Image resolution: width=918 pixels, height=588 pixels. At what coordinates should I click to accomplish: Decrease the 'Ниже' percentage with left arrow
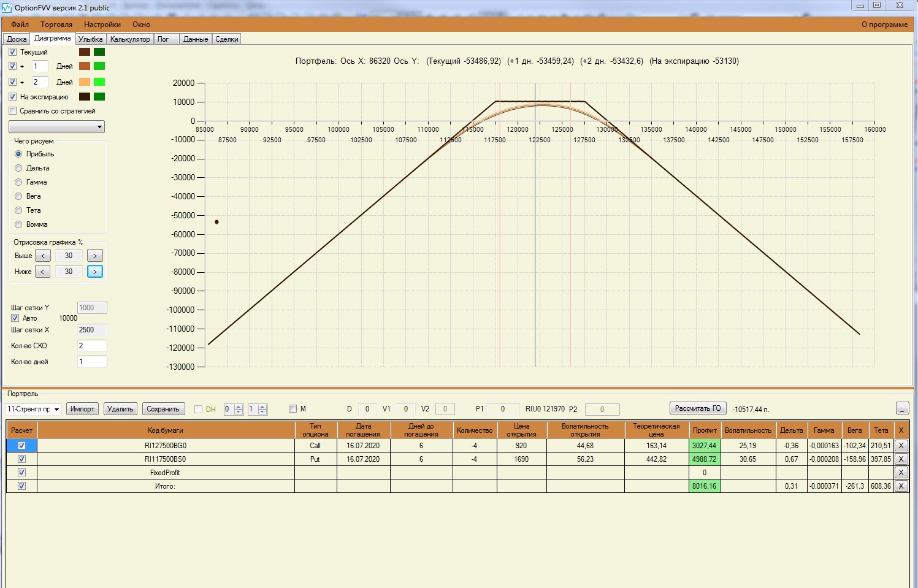(43, 272)
